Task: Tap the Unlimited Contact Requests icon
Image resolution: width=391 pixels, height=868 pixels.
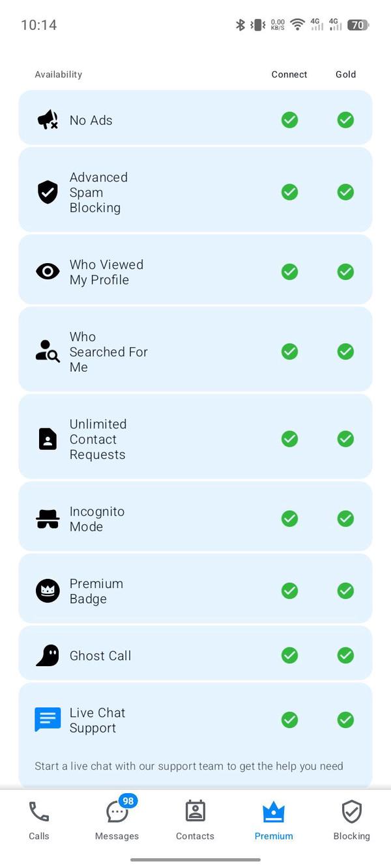Action: point(48,439)
